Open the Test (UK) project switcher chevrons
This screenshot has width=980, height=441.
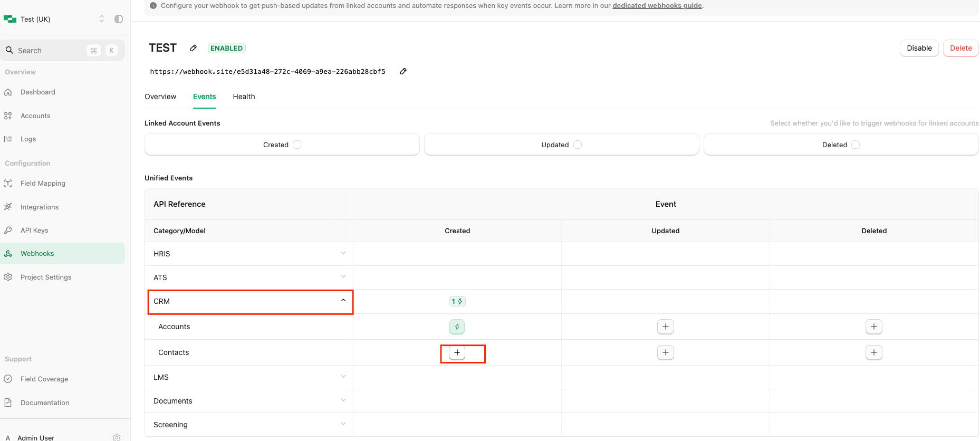click(102, 19)
